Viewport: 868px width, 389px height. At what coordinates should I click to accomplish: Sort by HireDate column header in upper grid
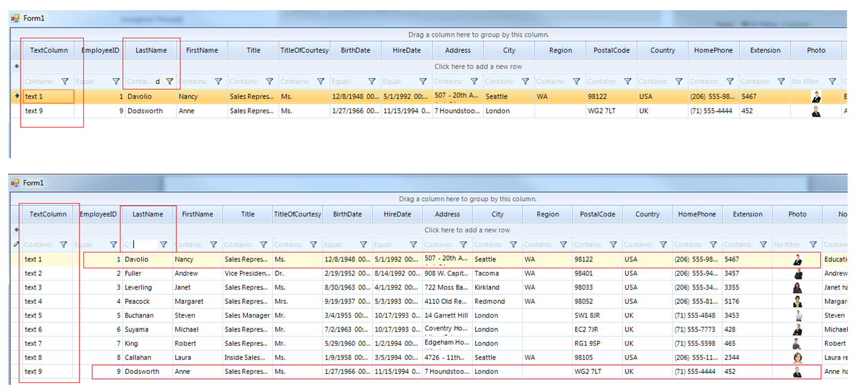click(x=407, y=50)
